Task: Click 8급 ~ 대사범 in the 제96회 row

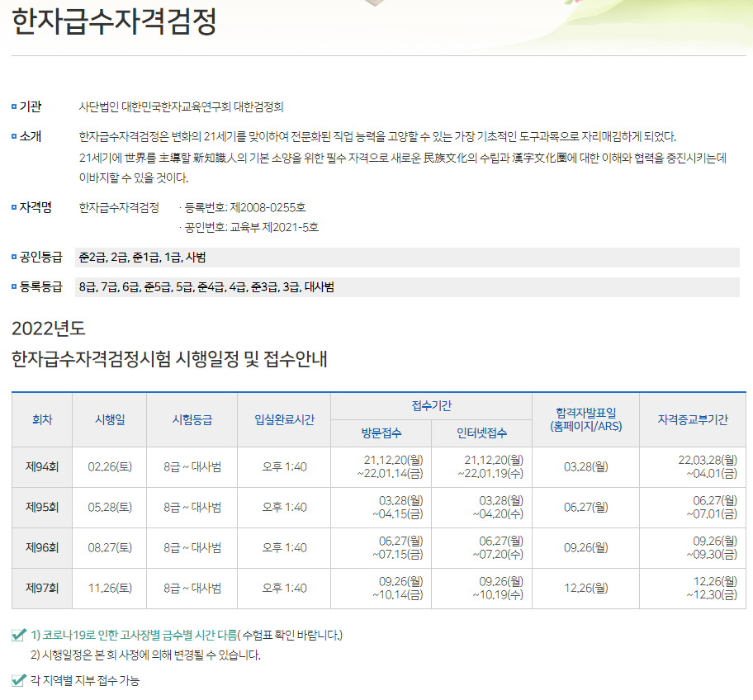Action: point(192,547)
